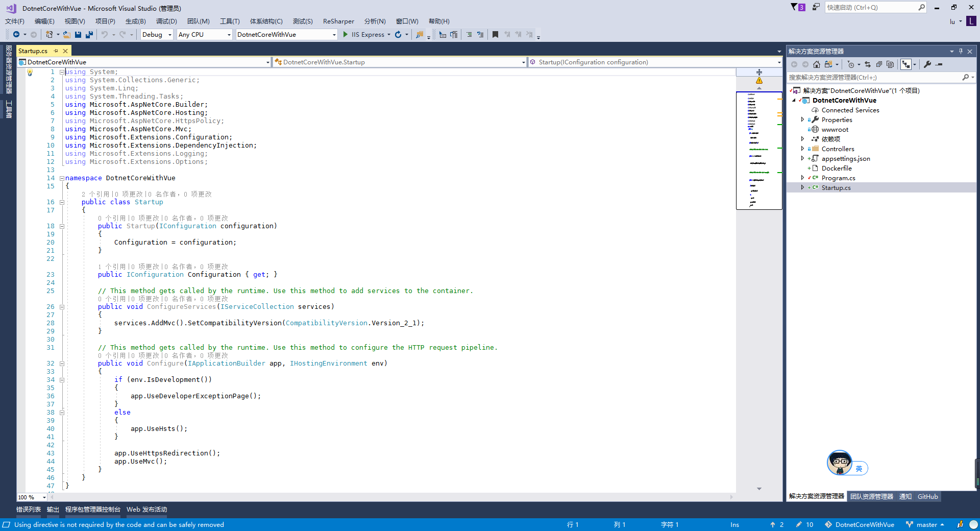Click the browser Refresh icon in the toolbar
Image resolution: width=980 pixels, height=531 pixels.
398,34
